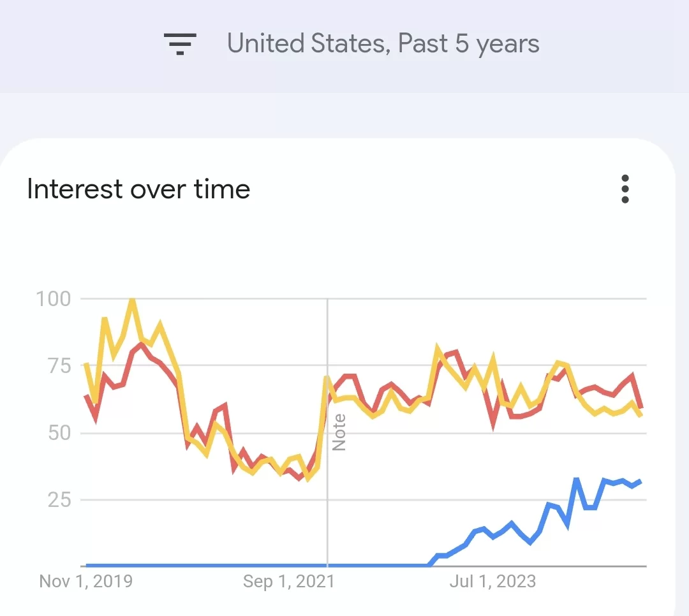Click the Sep 1, 2021 axis label
689x616 pixels.
tap(289, 582)
